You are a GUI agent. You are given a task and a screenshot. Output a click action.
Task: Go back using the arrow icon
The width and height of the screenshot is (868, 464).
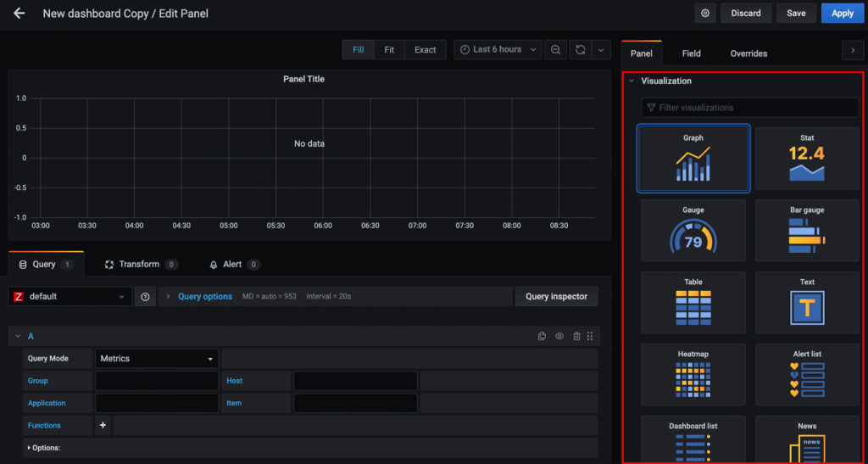coord(19,14)
